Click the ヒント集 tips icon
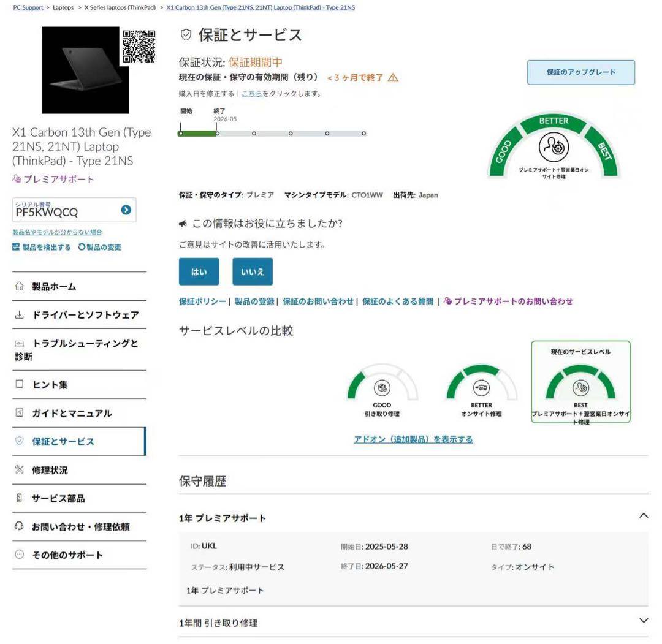662x644 pixels. click(x=20, y=385)
